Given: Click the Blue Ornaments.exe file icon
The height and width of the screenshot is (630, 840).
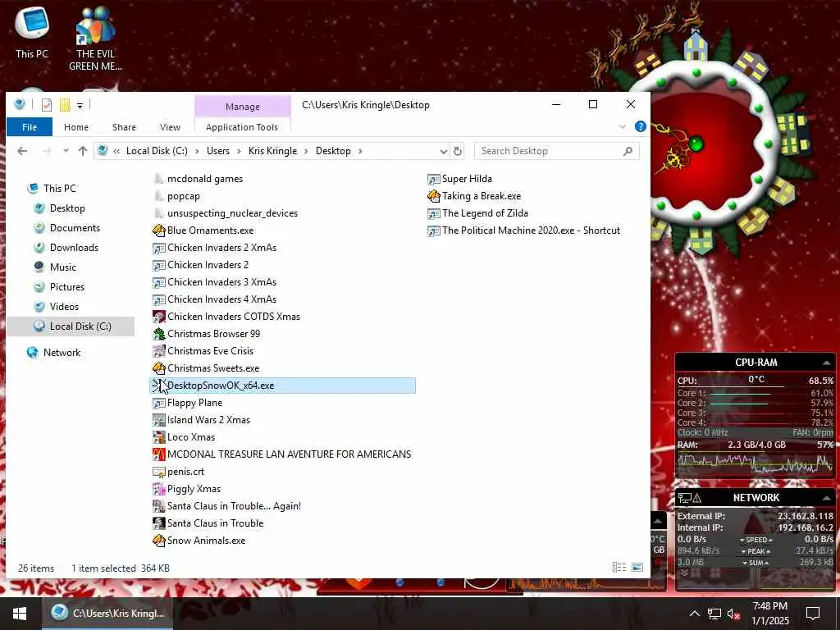Looking at the screenshot, I should (158, 231).
